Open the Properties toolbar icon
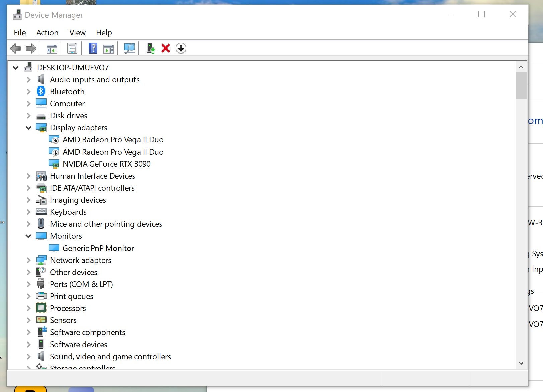Image resolution: width=543 pixels, height=392 pixels. (x=72, y=48)
